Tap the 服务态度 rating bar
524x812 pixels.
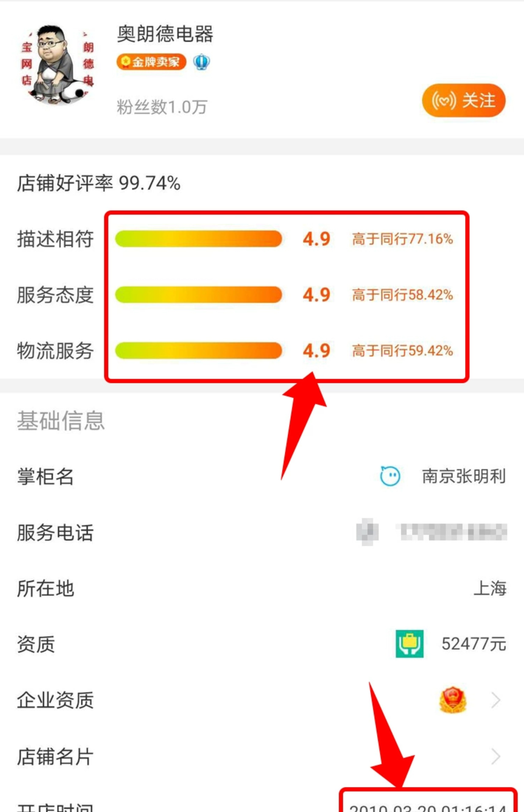point(198,295)
